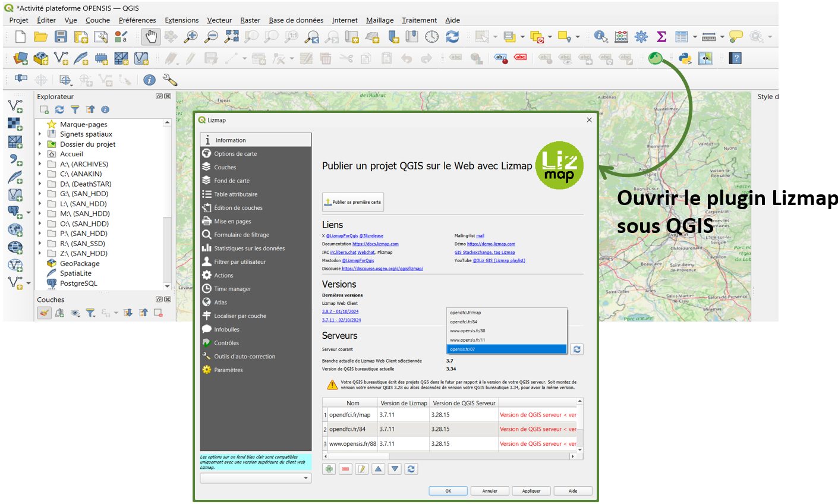Click the Lizmap plugin icon in toolbar
The image size is (838, 504).
(655, 58)
